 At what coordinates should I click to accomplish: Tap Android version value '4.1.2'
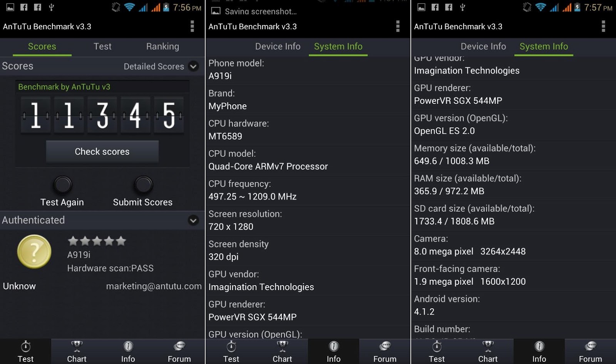(424, 312)
